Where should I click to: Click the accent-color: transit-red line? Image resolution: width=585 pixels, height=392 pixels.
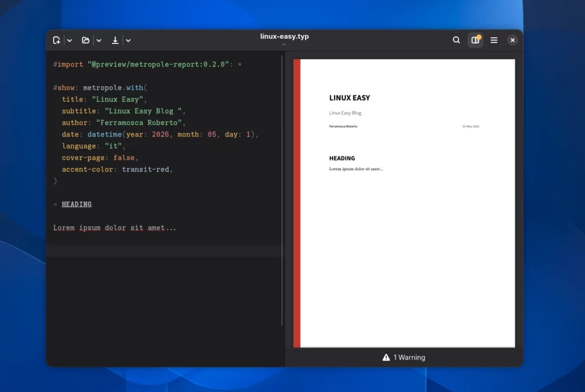coord(117,170)
